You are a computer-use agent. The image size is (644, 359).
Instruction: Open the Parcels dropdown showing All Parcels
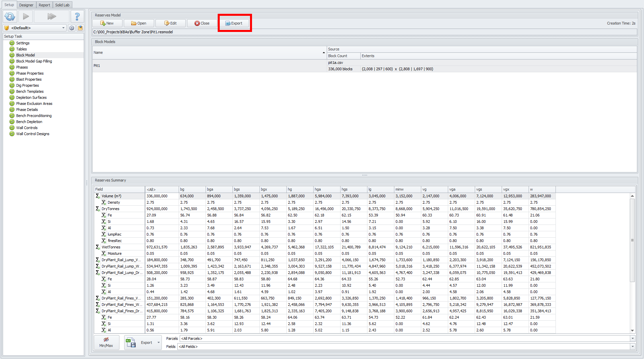click(x=632, y=338)
